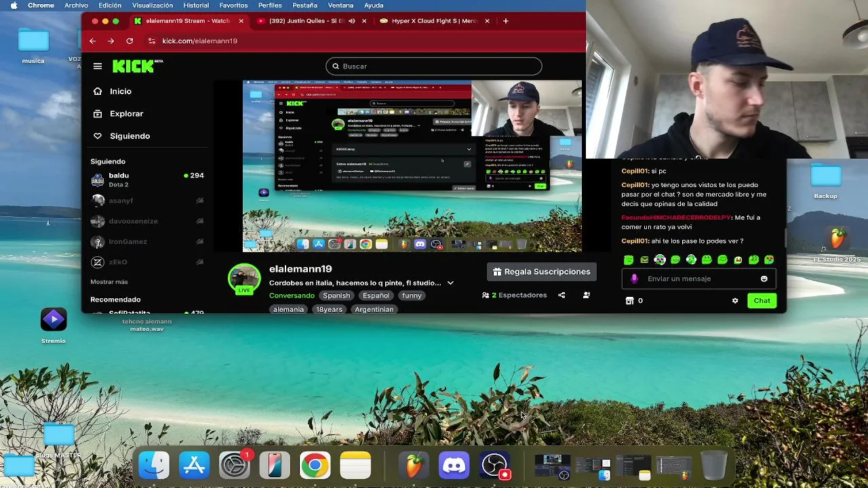Open OBS from the Dock
Image resolution: width=868 pixels, height=488 pixels.
click(494, 466)
